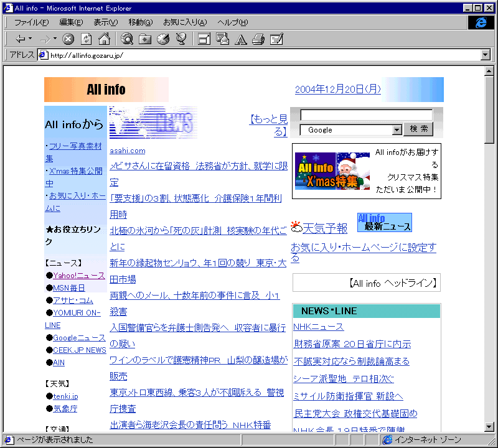
Task: Open the MSN毎日 link
Action: [x=69, y=288]
